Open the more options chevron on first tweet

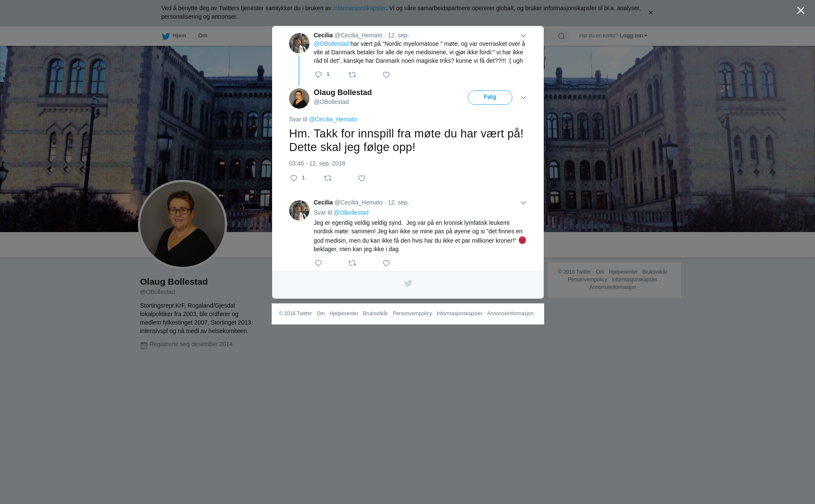(x=523, y=36)
